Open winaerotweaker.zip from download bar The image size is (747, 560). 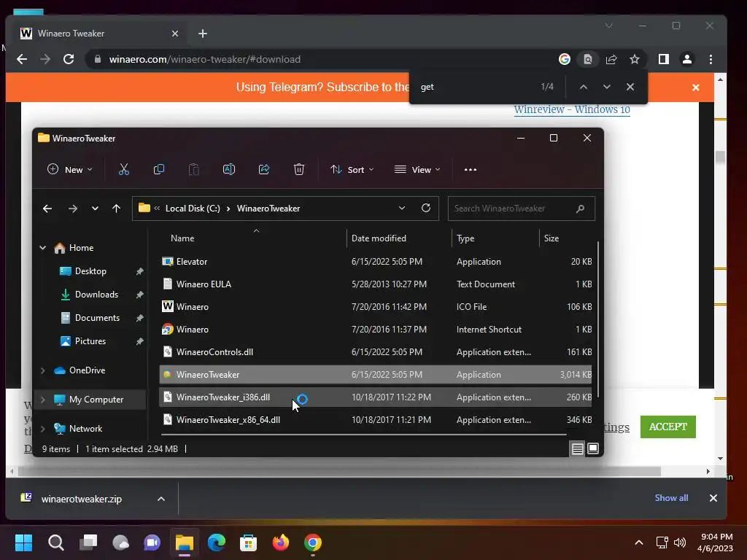[81, 499]
